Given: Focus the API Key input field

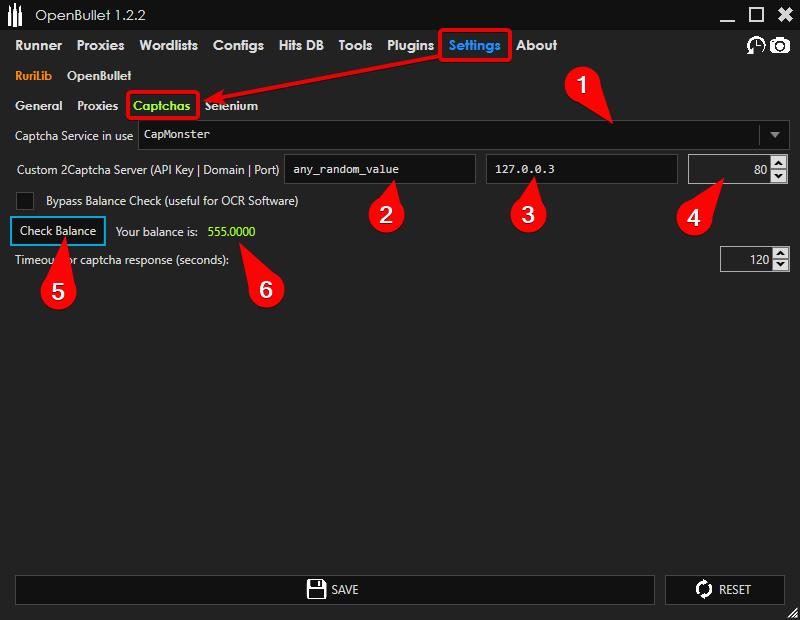Looking at the screenshot, I should pyautogui.click(x=380, y=169).
